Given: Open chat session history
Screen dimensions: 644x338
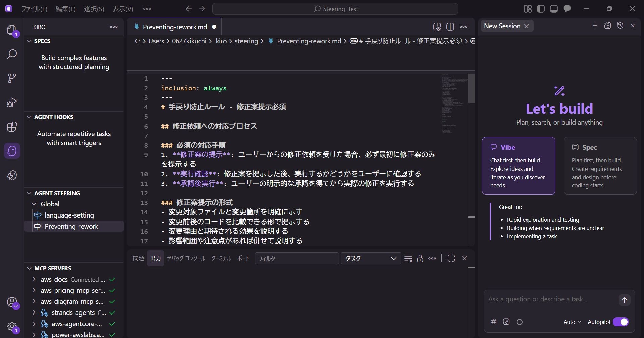Looking at the screenshot, I should pyautogui.click(x=620, y=26).
